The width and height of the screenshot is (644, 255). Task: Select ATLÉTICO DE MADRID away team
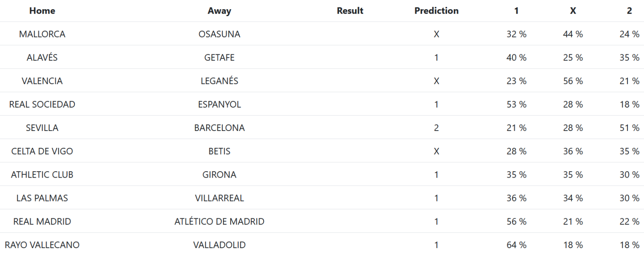[x=219, y=221]
